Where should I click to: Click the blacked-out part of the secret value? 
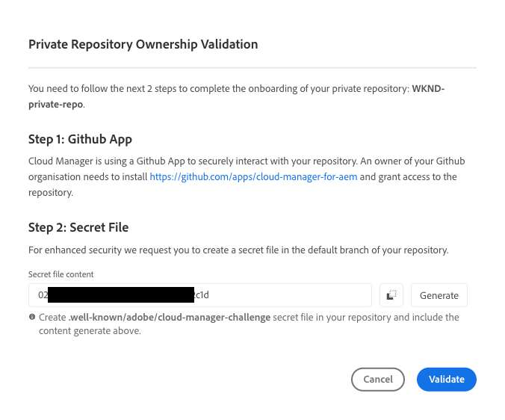coord(121,294)
